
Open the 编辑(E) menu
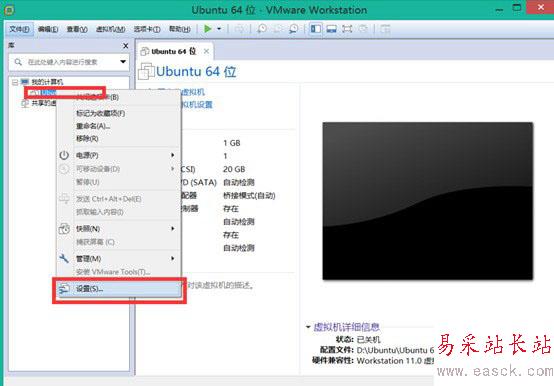[x=48, y=29]
